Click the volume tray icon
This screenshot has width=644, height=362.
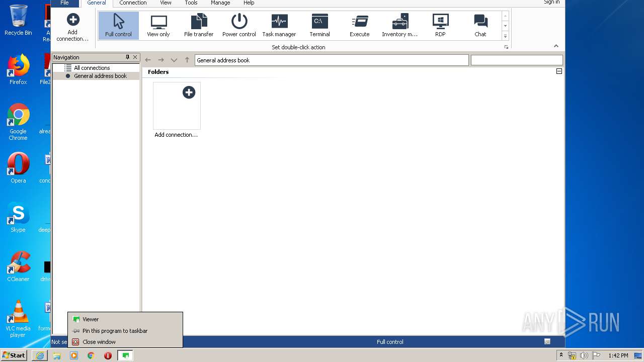[584, 355]
